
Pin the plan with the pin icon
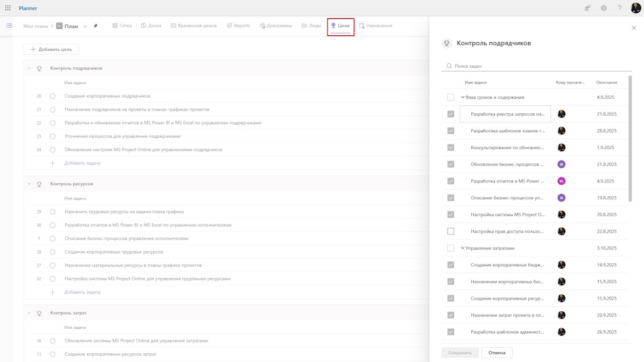[96, 26]
